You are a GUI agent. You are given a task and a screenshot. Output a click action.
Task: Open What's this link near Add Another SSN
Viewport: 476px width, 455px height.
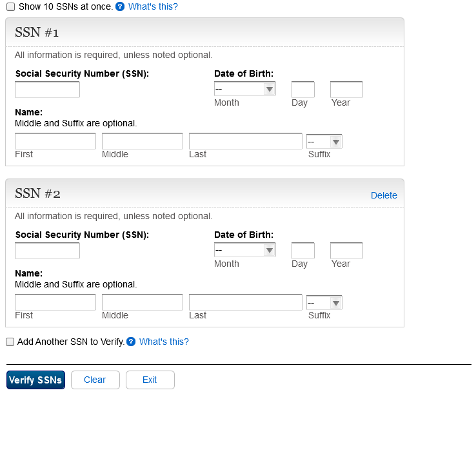tap(164, 342)
